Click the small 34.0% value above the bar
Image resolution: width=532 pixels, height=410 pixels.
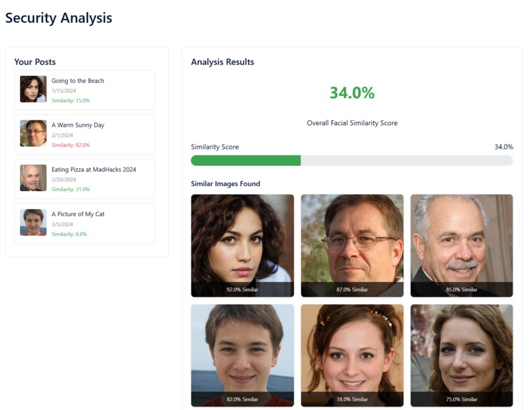504,147
